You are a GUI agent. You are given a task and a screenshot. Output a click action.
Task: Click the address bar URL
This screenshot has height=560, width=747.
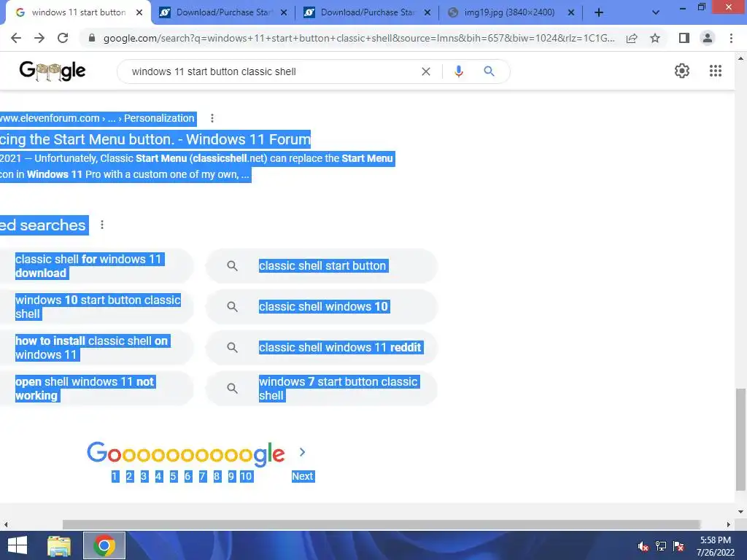359,38
